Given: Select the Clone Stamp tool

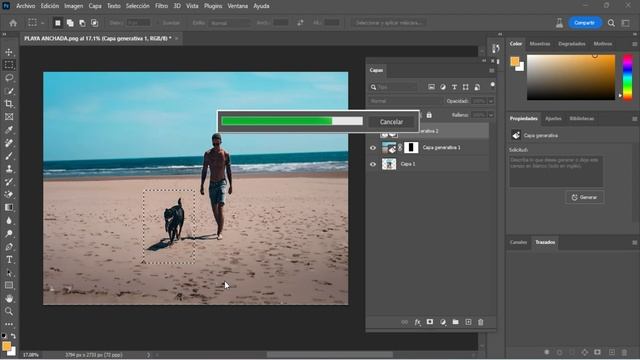Looking at the screenshot, I should click(9, 169).
